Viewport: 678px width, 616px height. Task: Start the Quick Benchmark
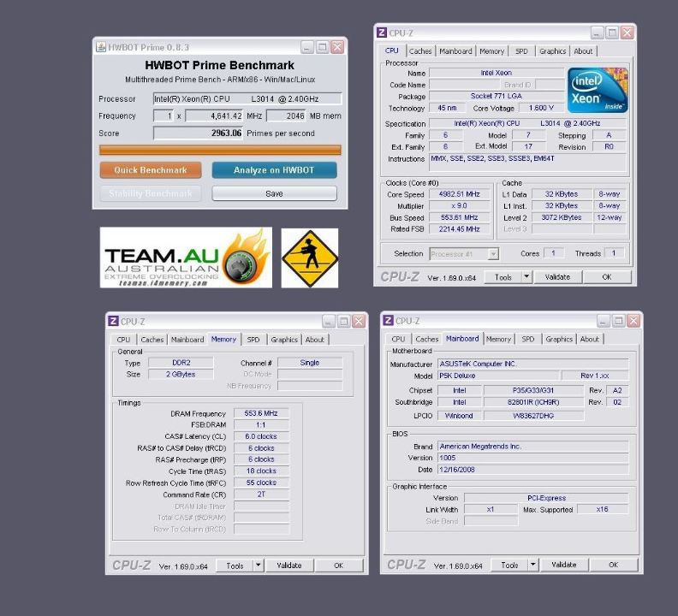click(x=151, y=170)
